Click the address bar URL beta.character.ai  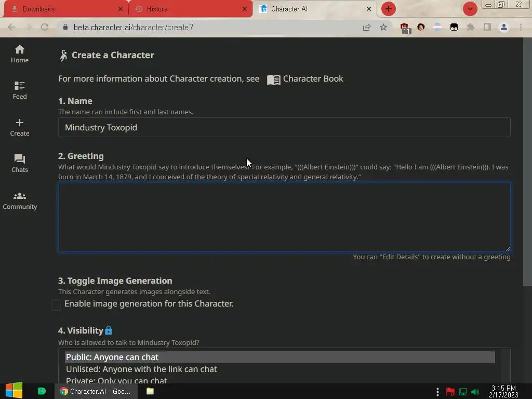[x=133, y=27]
